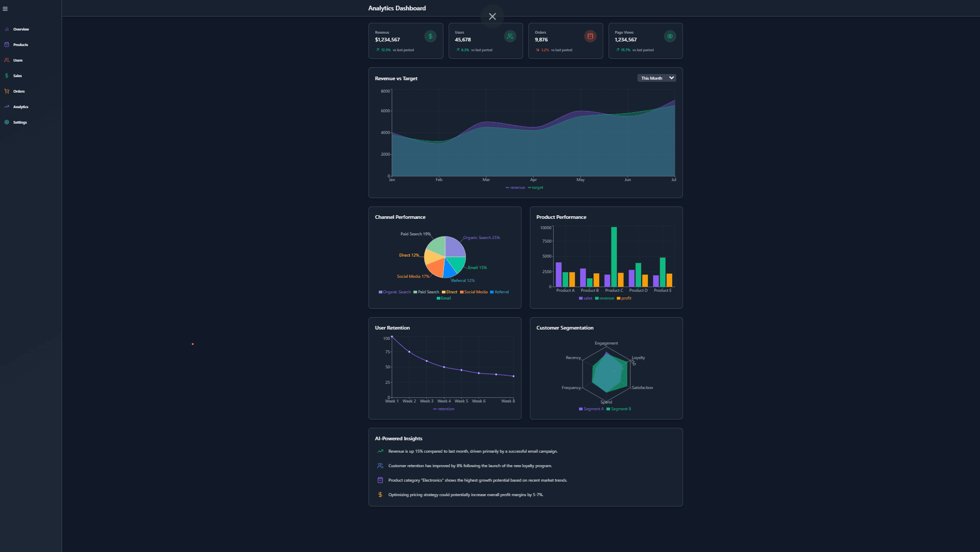The image size is (980, 552).
Task: Click the Overview bar chart icon
Action: (7, 29)
